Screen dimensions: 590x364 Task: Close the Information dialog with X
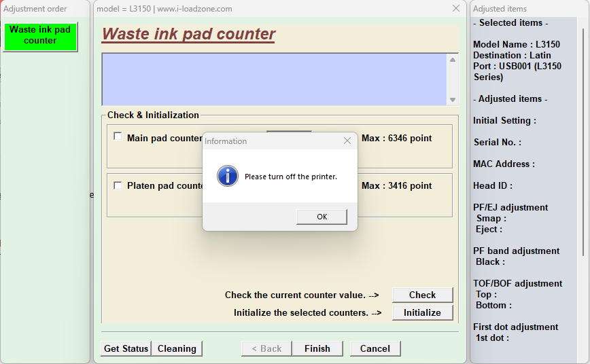[x=347, y=141]
